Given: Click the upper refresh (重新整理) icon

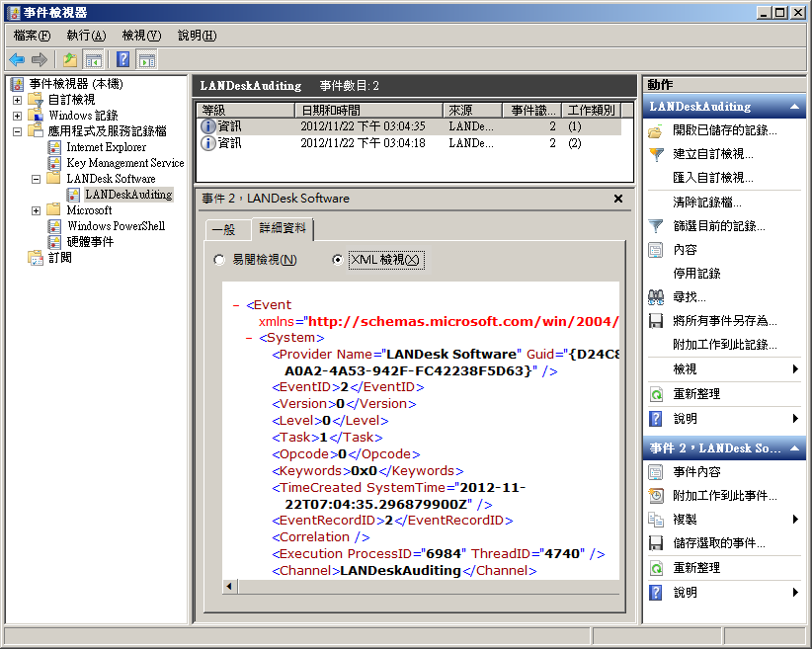Looking at the screenshot, I should [x=656, y=394].
